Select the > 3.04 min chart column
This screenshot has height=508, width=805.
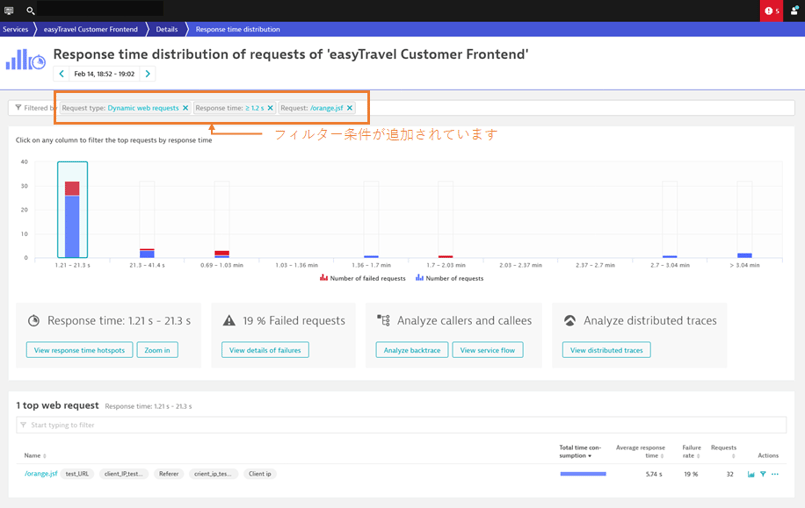744,219
